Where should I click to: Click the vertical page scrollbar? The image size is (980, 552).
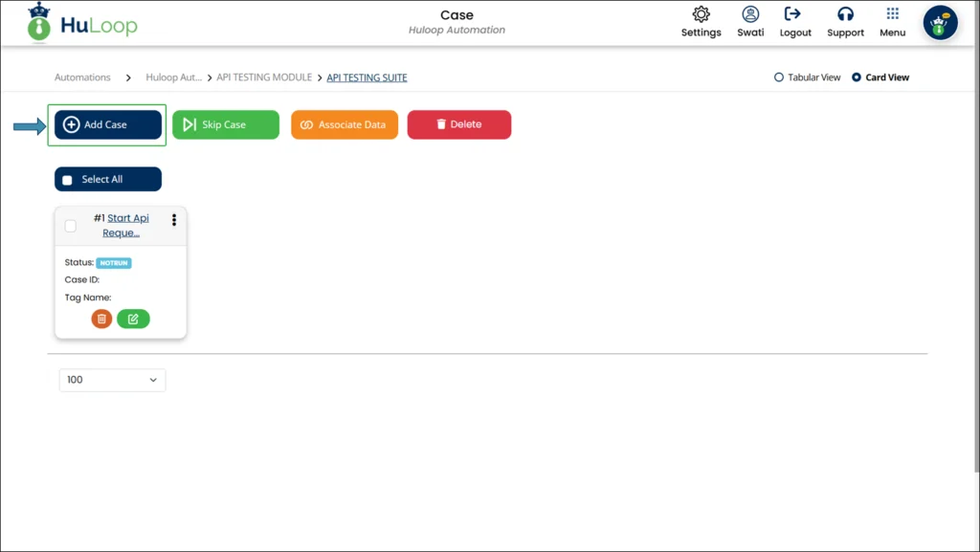pyautogui.click(x=977, y=237)
